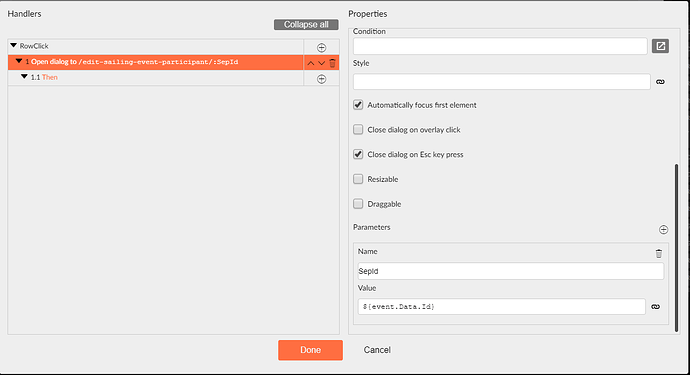This screenshot has width=690, height=375.
Task: Move Open dialog handler down
Action: [x=322, y=63]
